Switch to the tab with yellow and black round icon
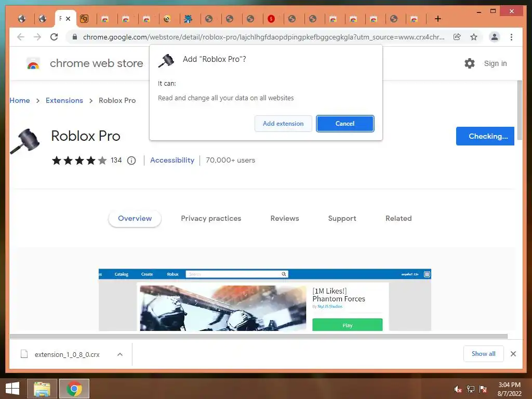 pos(167,19)
